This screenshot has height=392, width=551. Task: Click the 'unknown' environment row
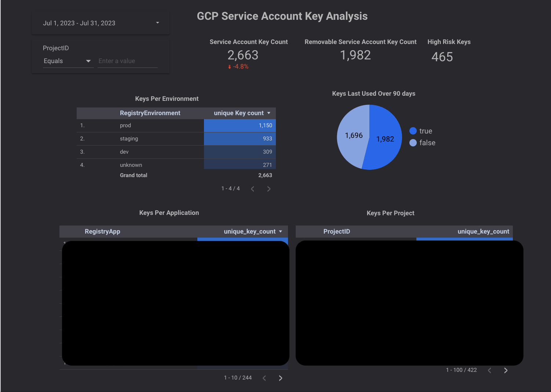176,164
